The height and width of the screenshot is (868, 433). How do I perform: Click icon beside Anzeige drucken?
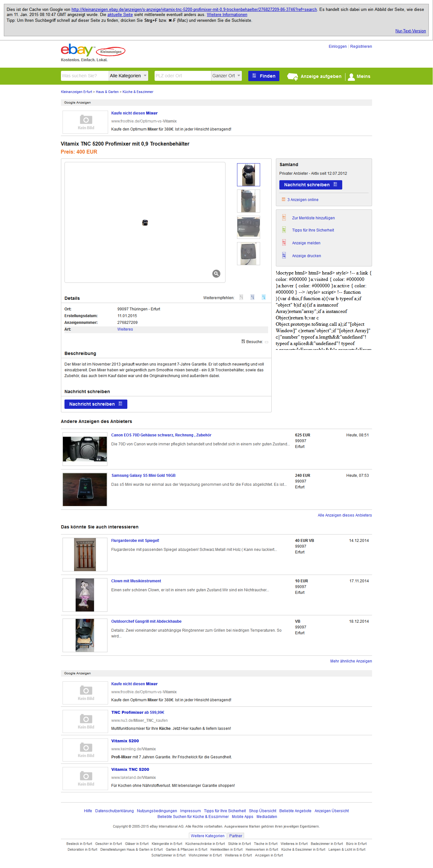coord(284,256)
